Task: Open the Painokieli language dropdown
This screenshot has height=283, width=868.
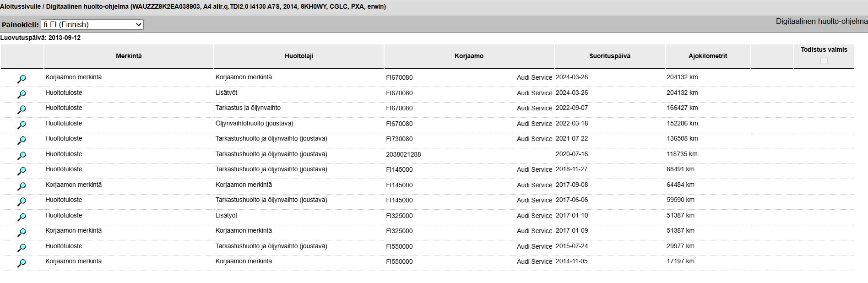Action: coord(92,24)
